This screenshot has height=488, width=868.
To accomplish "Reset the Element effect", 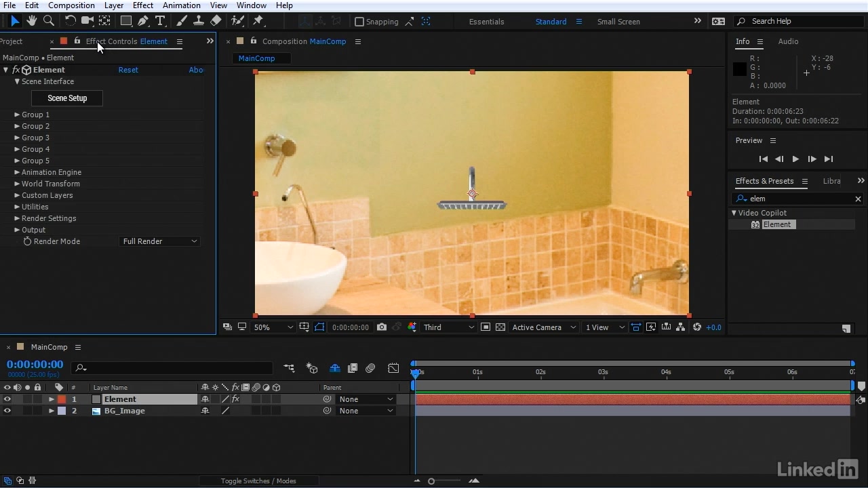I will [x=128, y=70].
